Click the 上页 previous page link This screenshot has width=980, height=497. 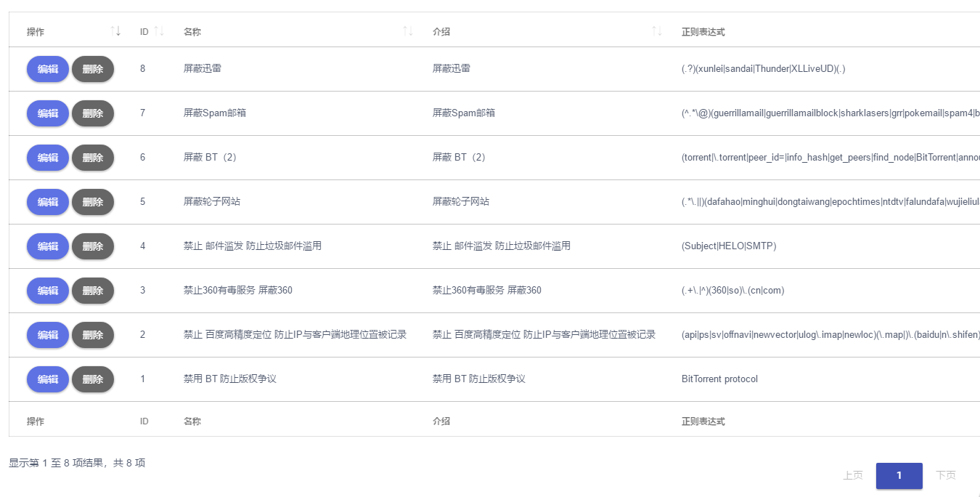click(853, 475)
